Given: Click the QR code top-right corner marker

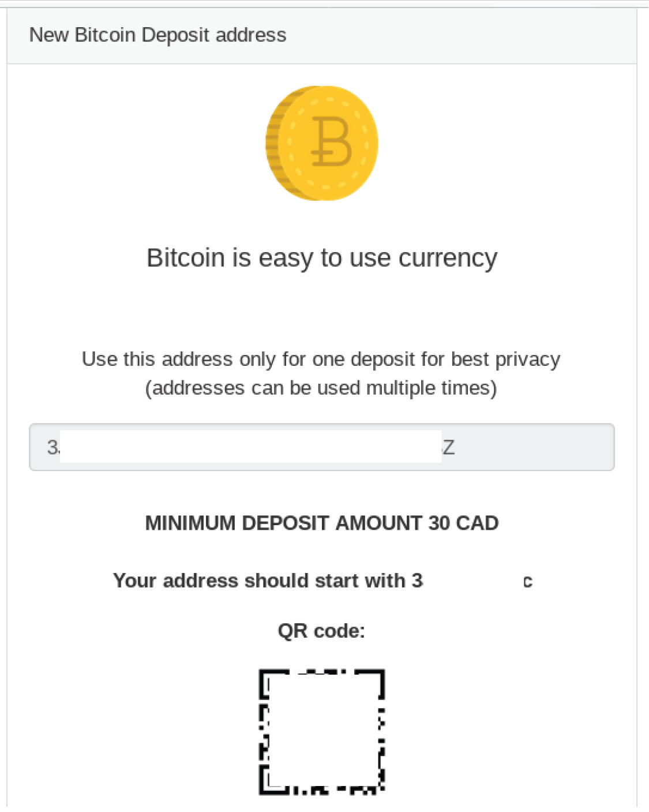Looking at the screenshot, I should click(x=370, y=683).
